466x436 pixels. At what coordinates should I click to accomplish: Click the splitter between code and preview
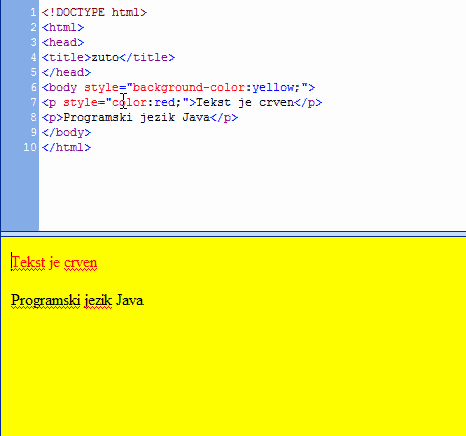(x=233, y=234)
